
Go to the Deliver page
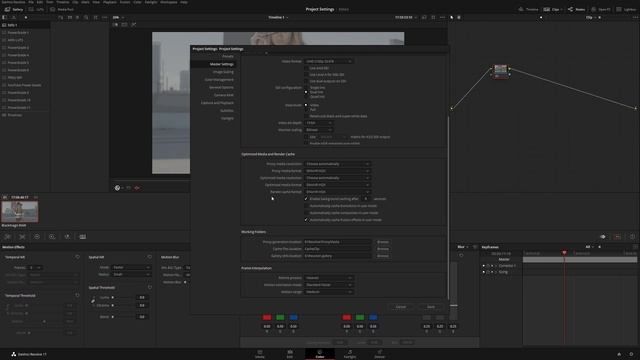pyautogui.click(x=380, y=354)
